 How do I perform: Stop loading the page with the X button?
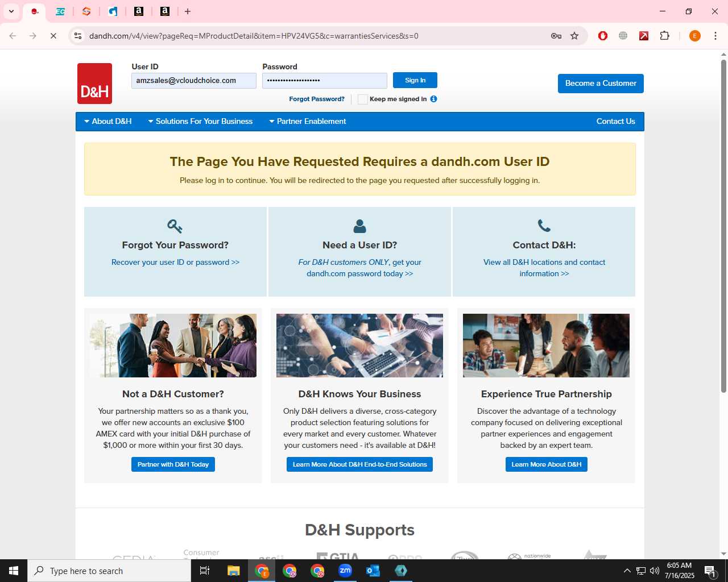pos(53,36)
